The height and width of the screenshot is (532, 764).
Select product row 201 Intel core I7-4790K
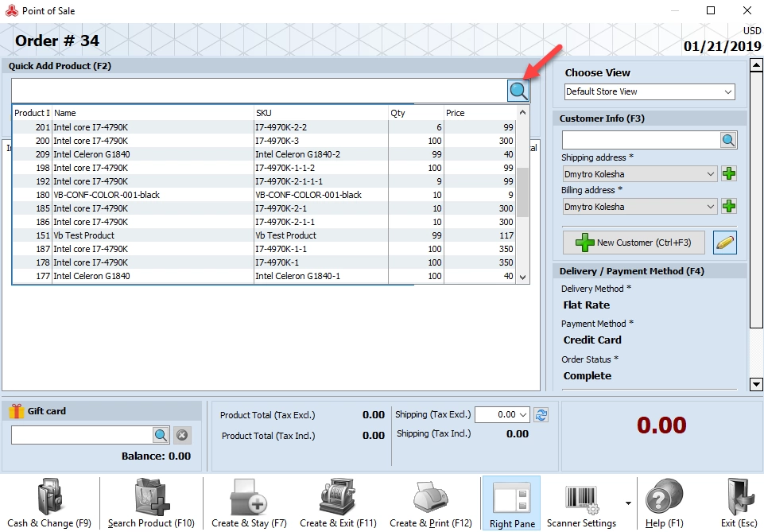264,127
